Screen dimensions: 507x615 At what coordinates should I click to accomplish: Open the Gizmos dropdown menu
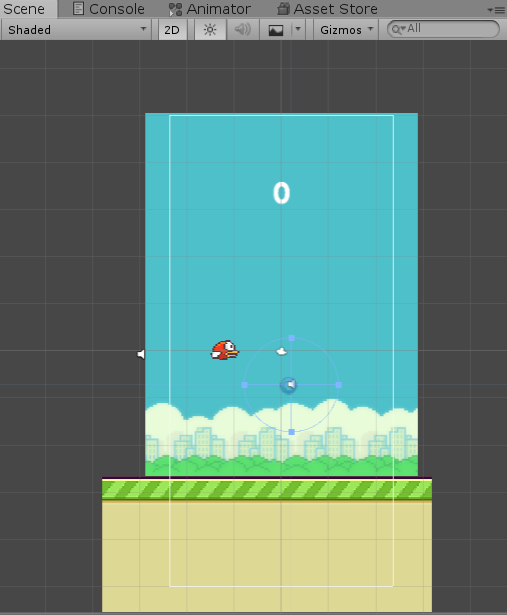point(346,30)
